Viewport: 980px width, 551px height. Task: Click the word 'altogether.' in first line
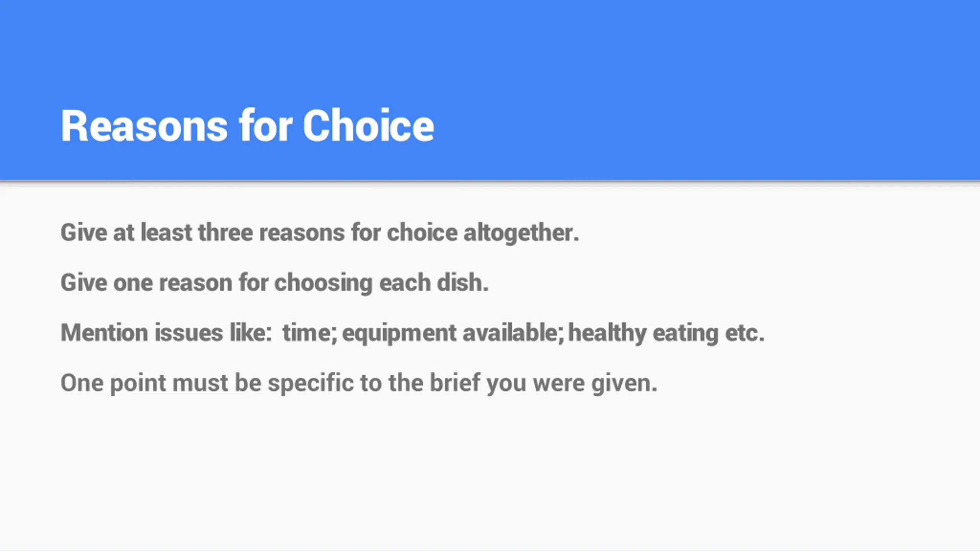point(521,233)
